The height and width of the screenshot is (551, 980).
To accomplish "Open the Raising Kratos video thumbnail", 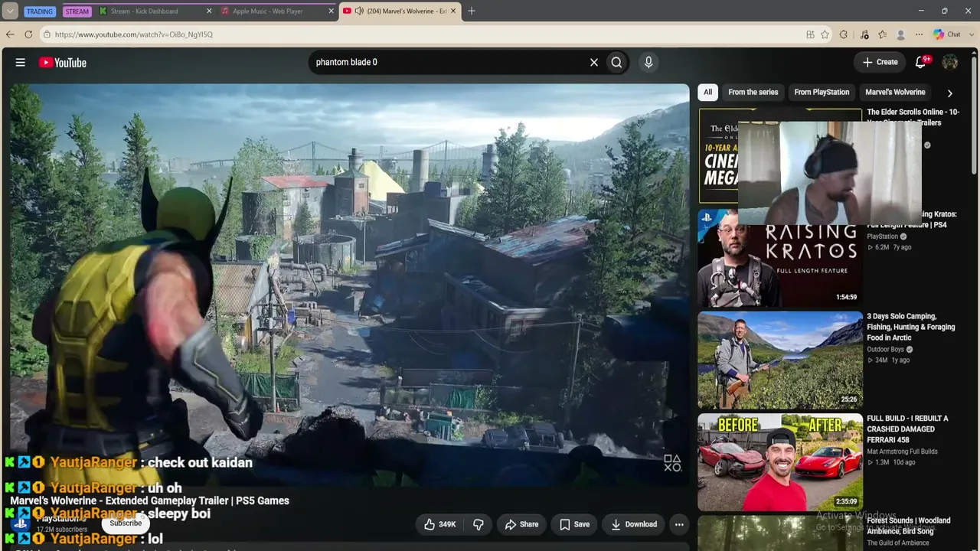I will tap(780, 256).
